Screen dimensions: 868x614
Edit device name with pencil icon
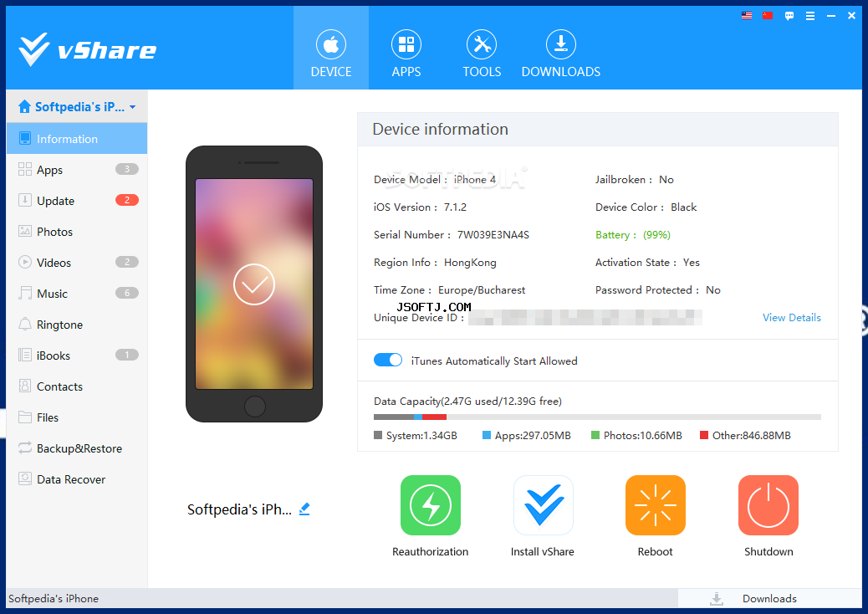pos(304,509)
